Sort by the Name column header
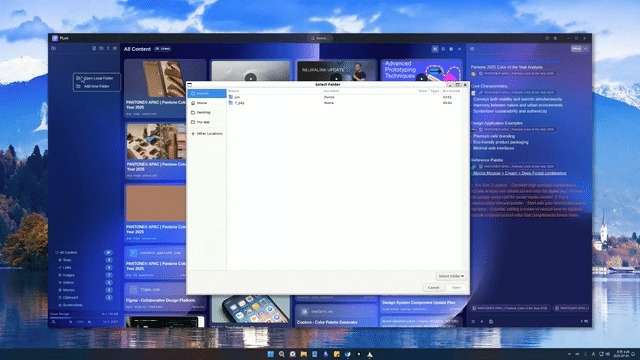 [x=234, y=91]
